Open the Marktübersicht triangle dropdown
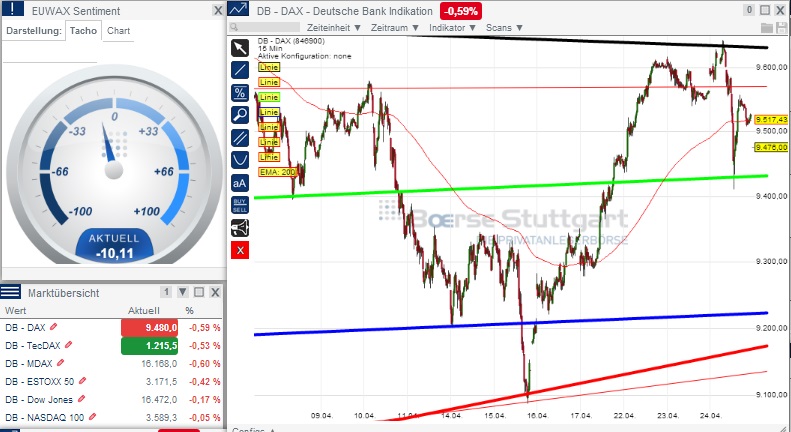 point(183,292)
